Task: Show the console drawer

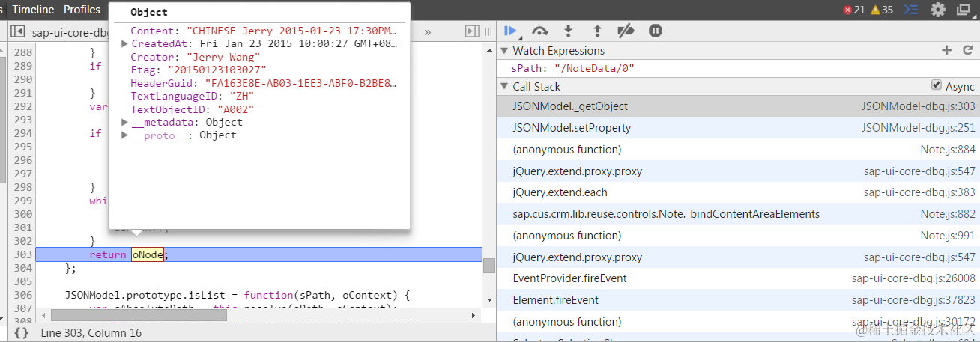Action: click(911, 10)
